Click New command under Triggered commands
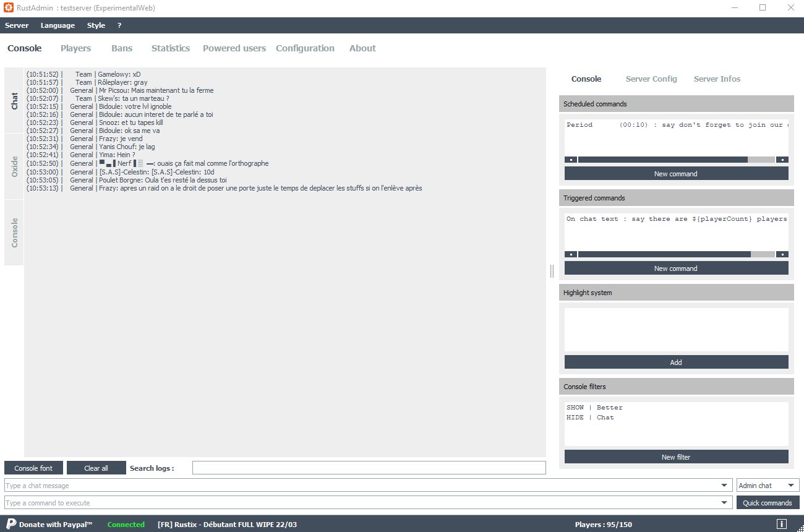 tap(676, 268)
